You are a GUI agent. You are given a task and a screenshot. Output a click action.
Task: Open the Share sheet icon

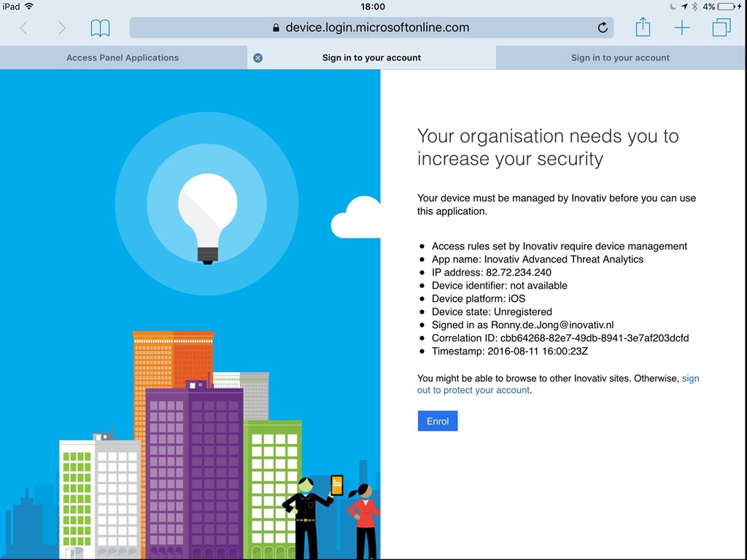point(643,28)
